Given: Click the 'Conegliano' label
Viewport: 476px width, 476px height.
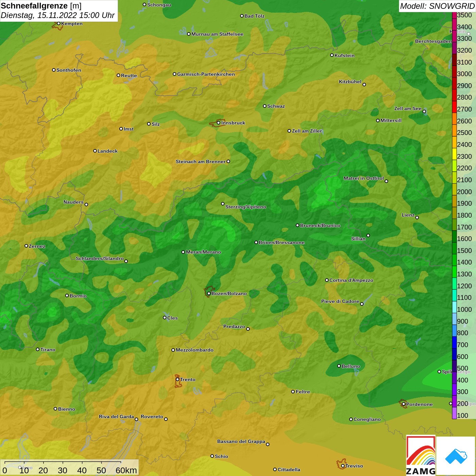Looking at the screenshot, I should [x=367, y=419].
